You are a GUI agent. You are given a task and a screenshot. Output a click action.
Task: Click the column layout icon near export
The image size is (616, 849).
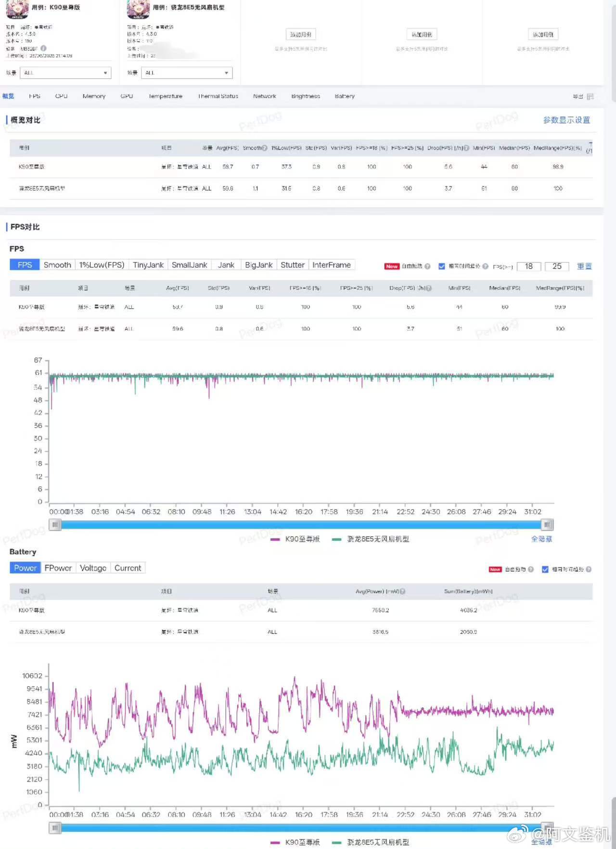(590, 96)
